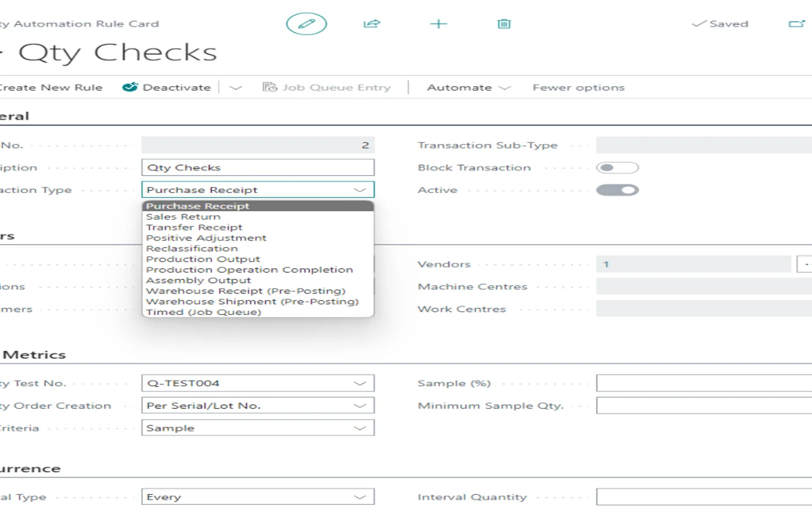Viewport: 812px width, 508px height.
Task: Click the Deactivate action icon
Action: click(130, 87)
